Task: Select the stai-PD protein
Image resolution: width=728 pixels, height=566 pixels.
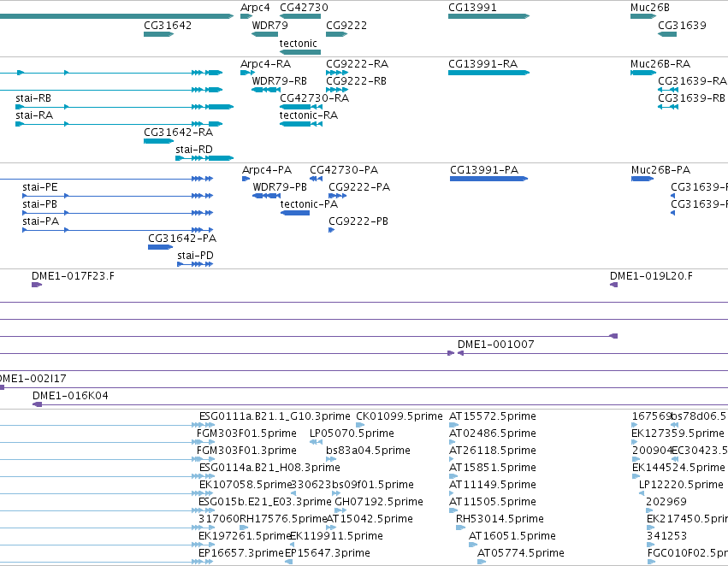Action: click(x=195, y=264)
